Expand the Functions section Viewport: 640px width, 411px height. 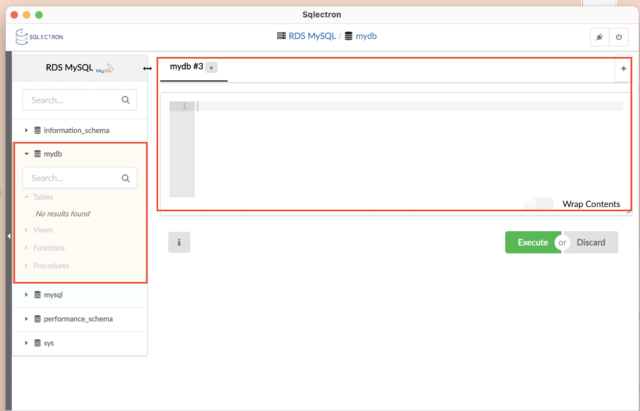coord(27,248)
